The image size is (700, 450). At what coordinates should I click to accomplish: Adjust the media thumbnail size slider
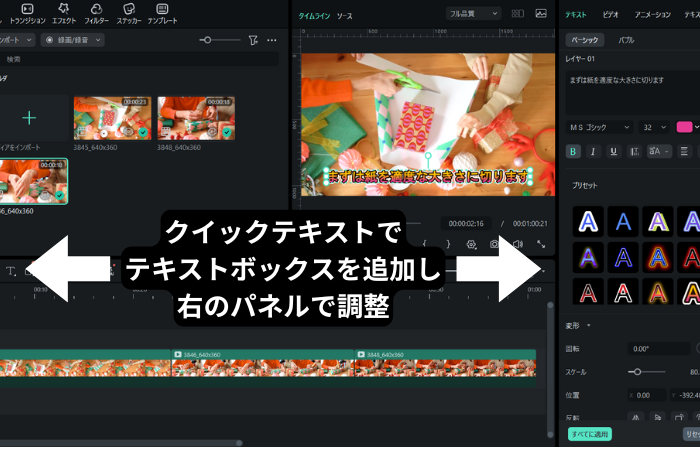(220, 40)
